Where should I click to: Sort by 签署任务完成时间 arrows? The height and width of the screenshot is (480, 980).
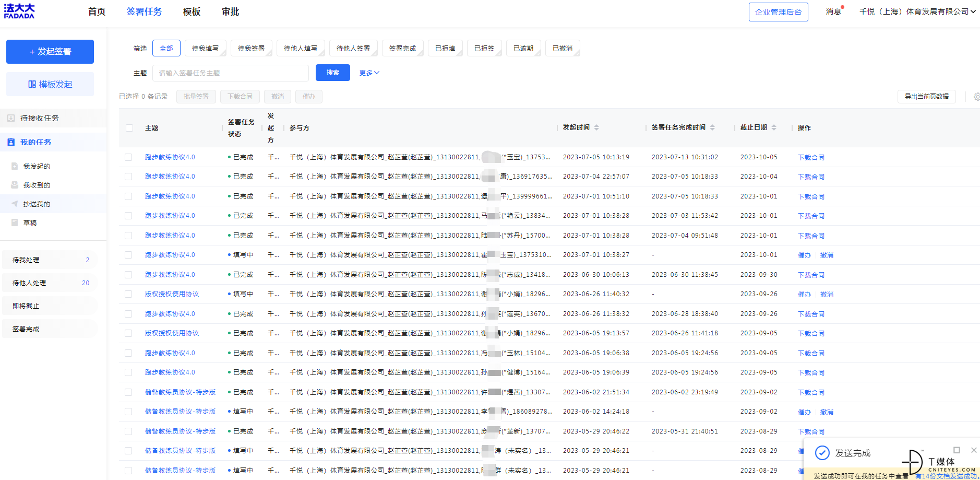(712, 127)
